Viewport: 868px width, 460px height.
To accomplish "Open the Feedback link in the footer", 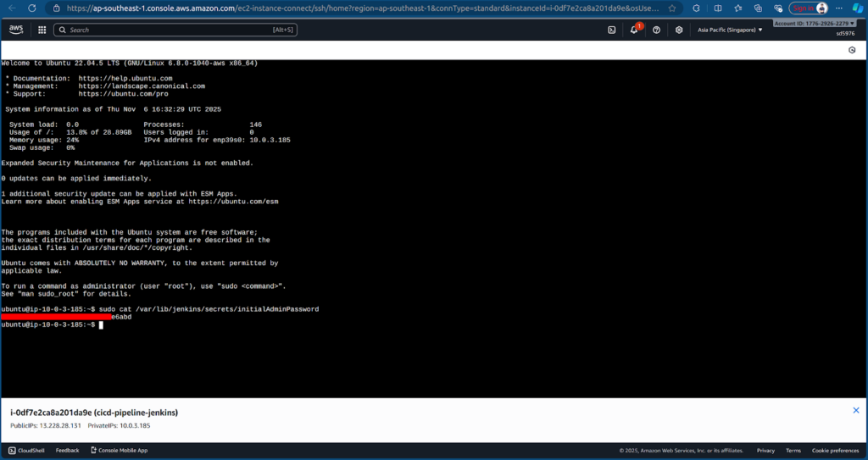I will coord(67,451).
